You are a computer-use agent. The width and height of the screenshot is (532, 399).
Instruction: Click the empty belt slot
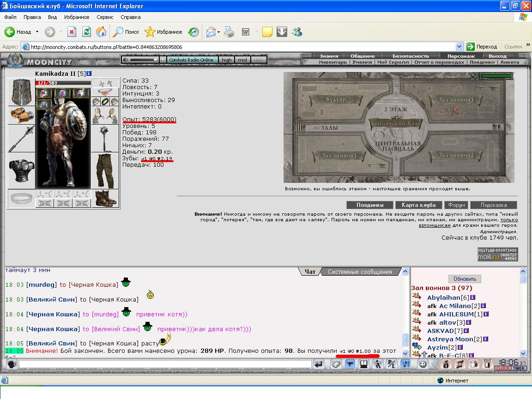[x=21, y=199]
